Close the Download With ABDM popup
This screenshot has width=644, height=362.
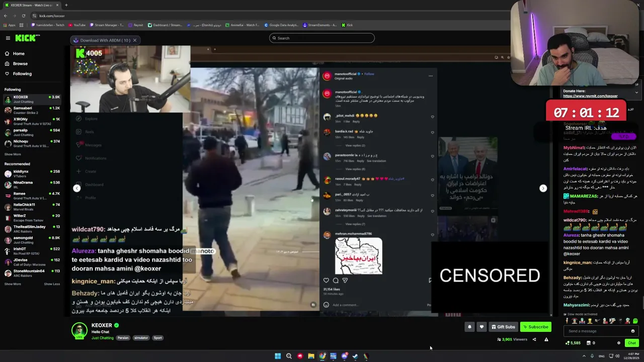pos(134,40)
